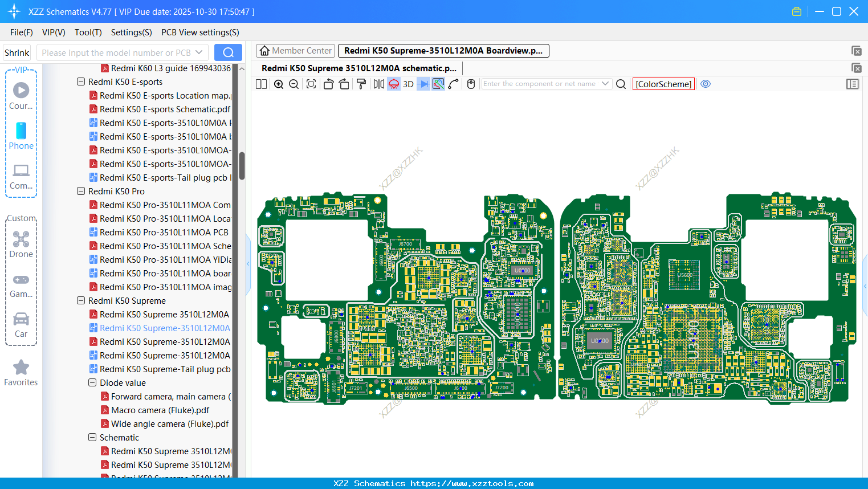The width and height of the screenshot is (868, 489).
Task: Select the zoom out tool
Action: 293,84
